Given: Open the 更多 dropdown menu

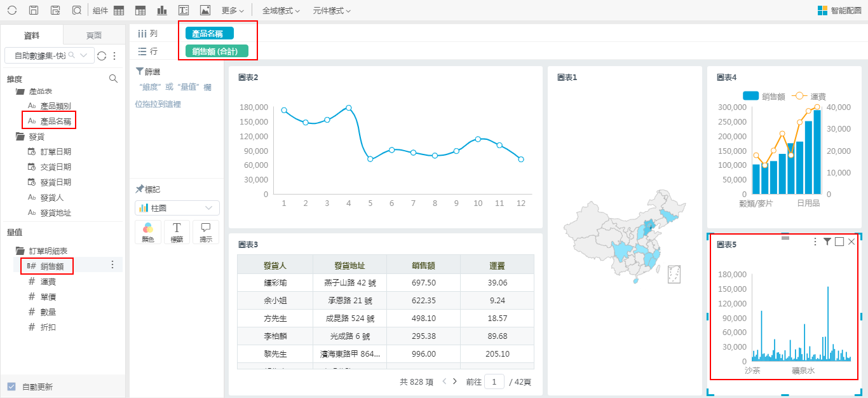Looking at the screenshot, I should pos(233,11).
